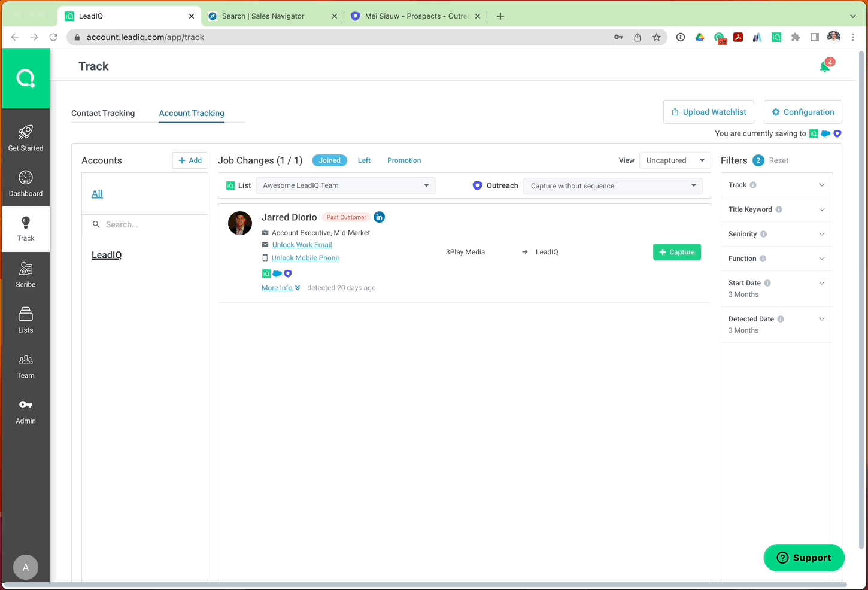Bookmark this page with the star icon
868x590 pixels.
(657, 37)
